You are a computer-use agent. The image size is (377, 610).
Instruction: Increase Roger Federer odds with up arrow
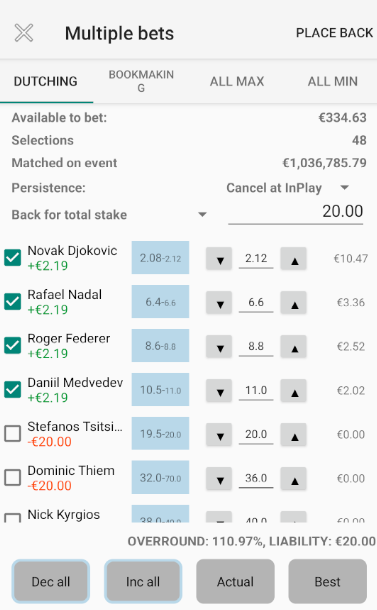tap(294, 347)
